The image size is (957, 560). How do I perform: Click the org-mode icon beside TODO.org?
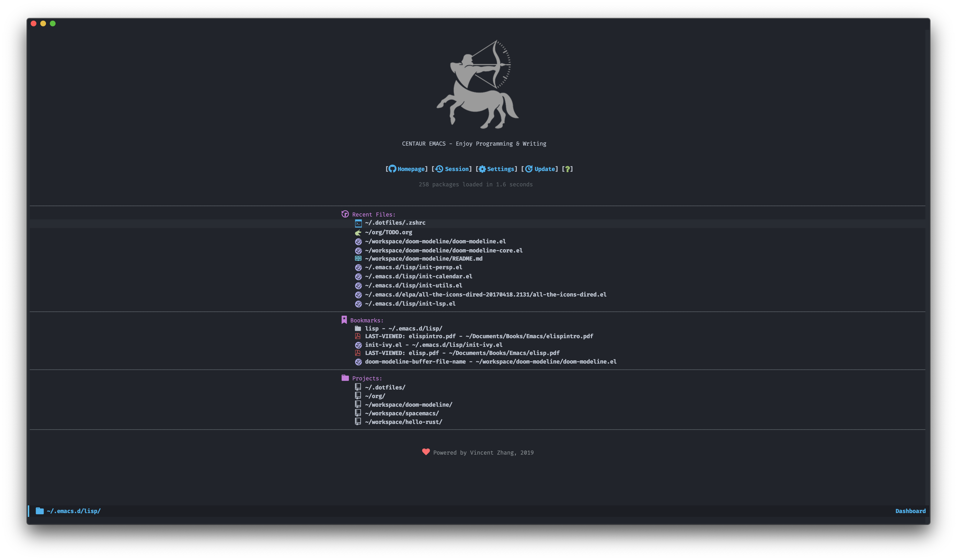click(x=358, y=232)
